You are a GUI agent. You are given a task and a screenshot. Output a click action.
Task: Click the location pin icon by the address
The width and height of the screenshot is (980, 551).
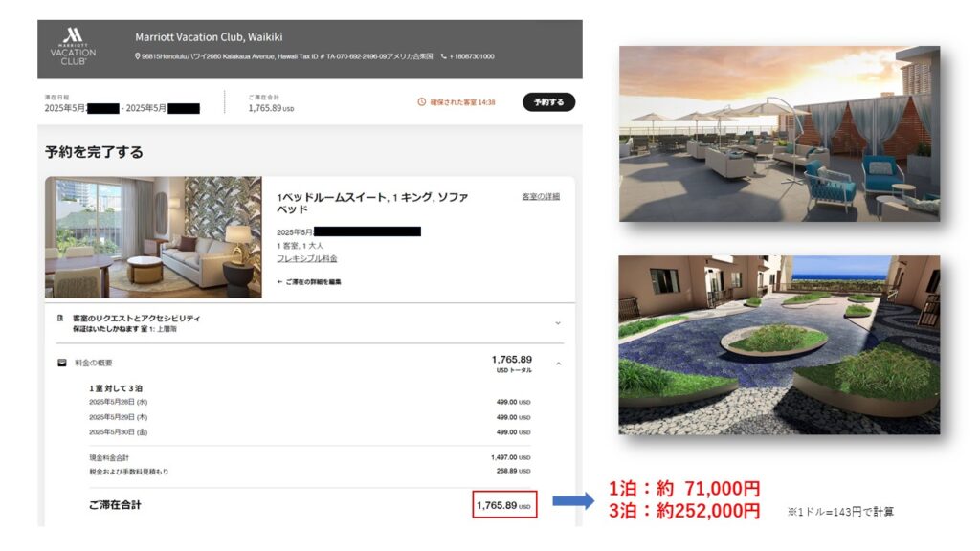click(138, 57)
